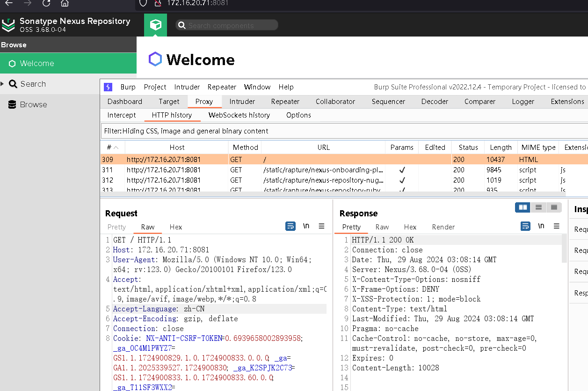Toggle word wrap icon in Request panel
Viewport: 588px width, 391px height.
(290, 226)
